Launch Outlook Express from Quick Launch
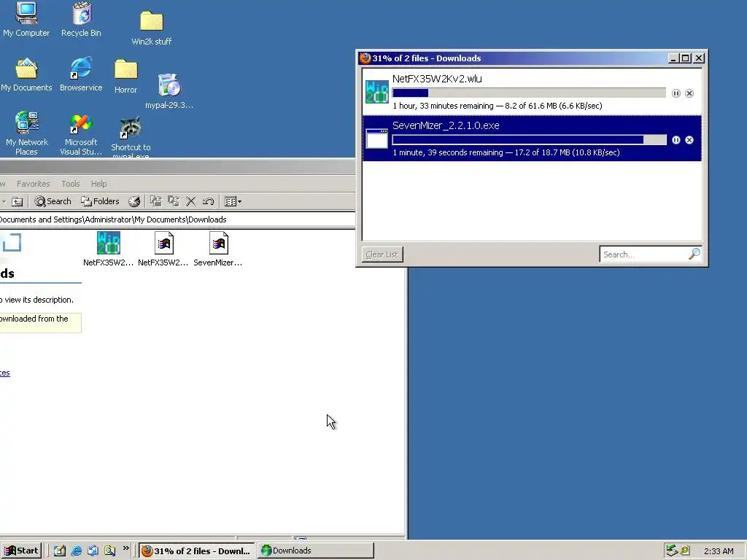Screen dimensions: 747x560 (x=93, y=551)
